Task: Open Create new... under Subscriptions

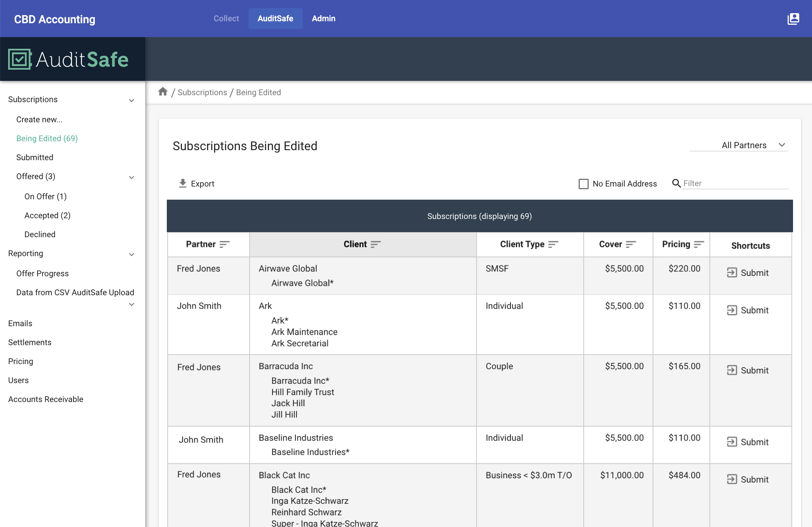Action: click(x=39, y=119)
